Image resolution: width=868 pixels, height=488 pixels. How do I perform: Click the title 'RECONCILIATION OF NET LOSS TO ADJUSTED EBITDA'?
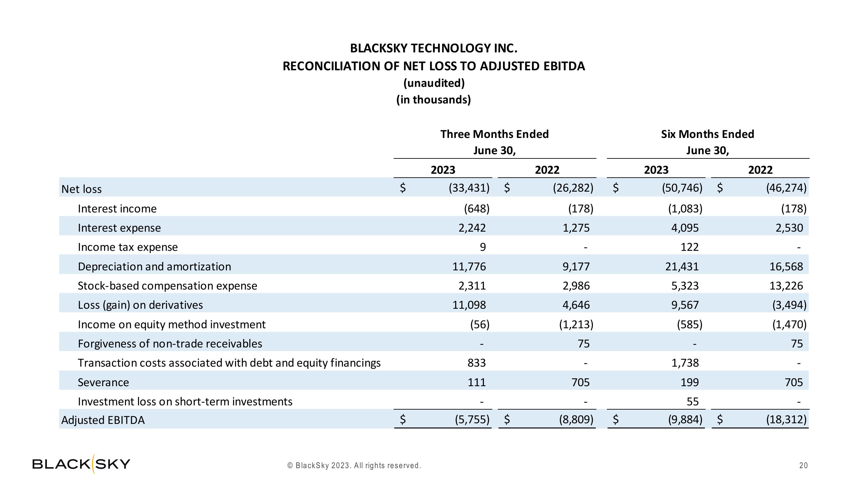[434, 66]
